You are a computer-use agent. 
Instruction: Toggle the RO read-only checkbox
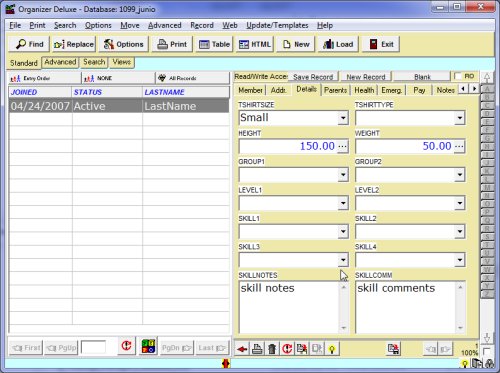click(x=459, y=76)
